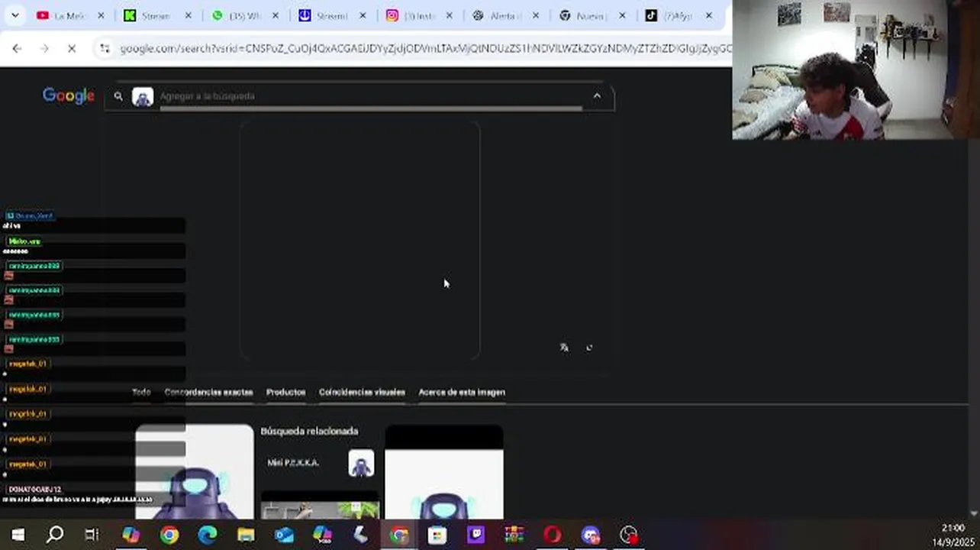Open OBS Studio from taskbar
This screenshot has width=980, height=550.
point(628,535)
